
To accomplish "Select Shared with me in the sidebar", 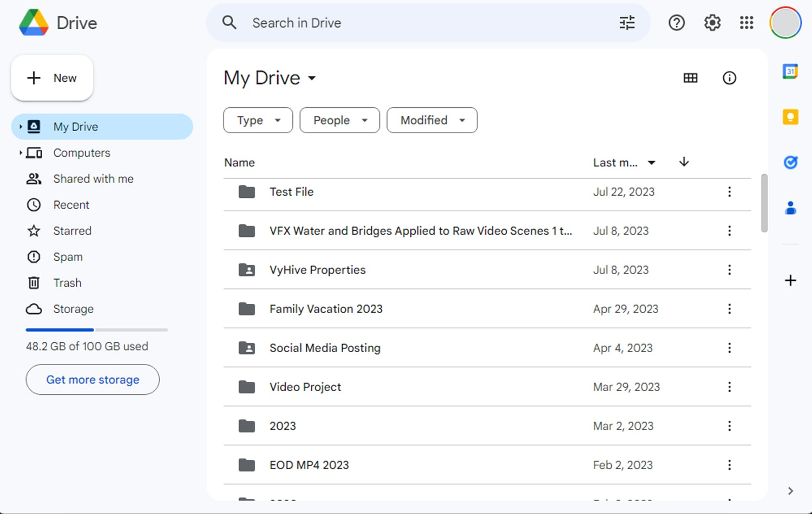I will 93,179.
